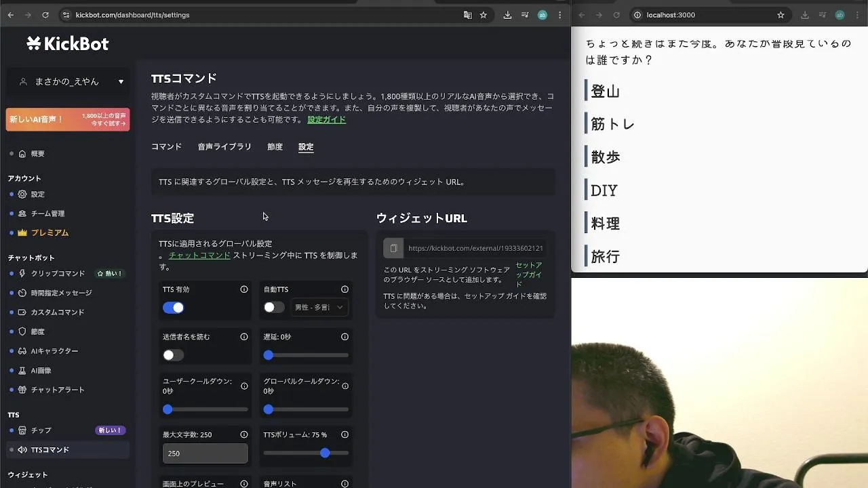Click info icon next to 自動TTS
The width and height of the screenshot is (868, 488).
[344, 289]
